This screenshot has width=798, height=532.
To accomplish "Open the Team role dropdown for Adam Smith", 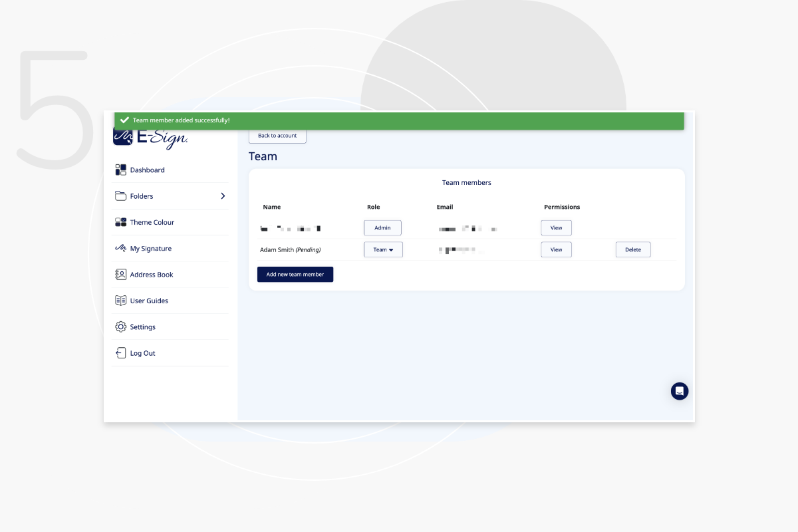I will tap(383, 249).
